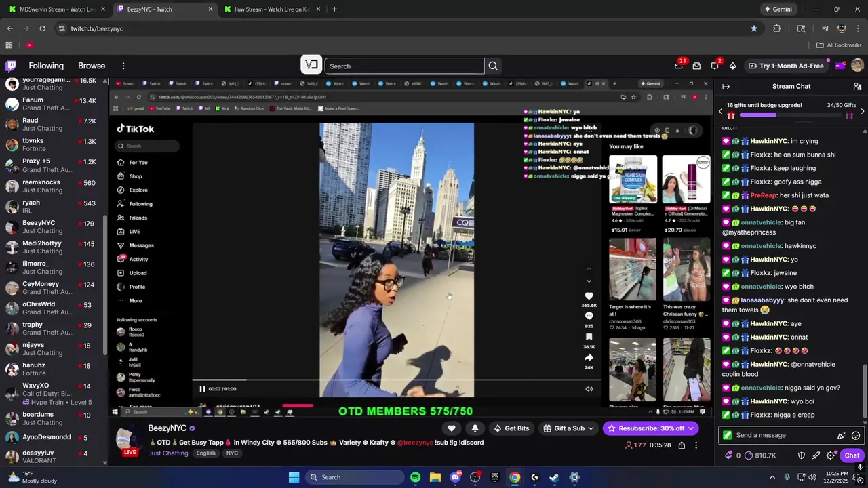Image resolution: width=868 pixels, height=488 pixels.
Task: Go to next TikTok video down arrow
Action: pos(589,281)
